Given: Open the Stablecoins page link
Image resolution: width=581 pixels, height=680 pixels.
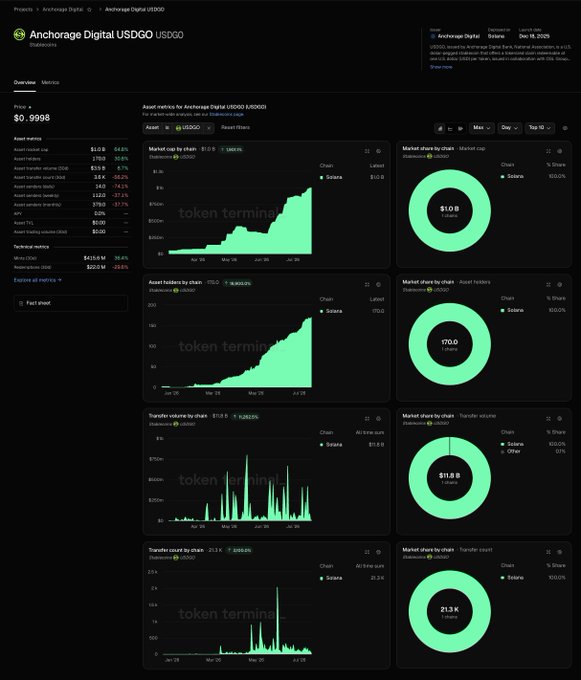Looking at the screenshot, I should 226,114.
